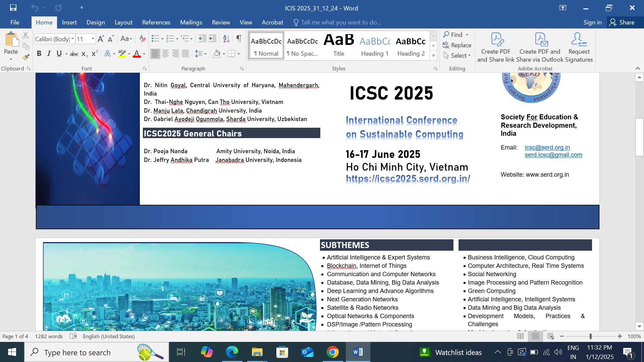Open Chrome from the taskbar
644x362 pixels.
[332, 352]
